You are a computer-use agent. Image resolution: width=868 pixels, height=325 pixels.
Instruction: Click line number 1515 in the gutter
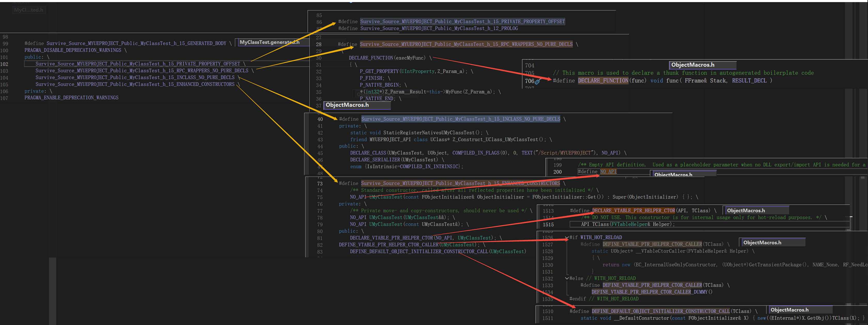pos(548,224)
